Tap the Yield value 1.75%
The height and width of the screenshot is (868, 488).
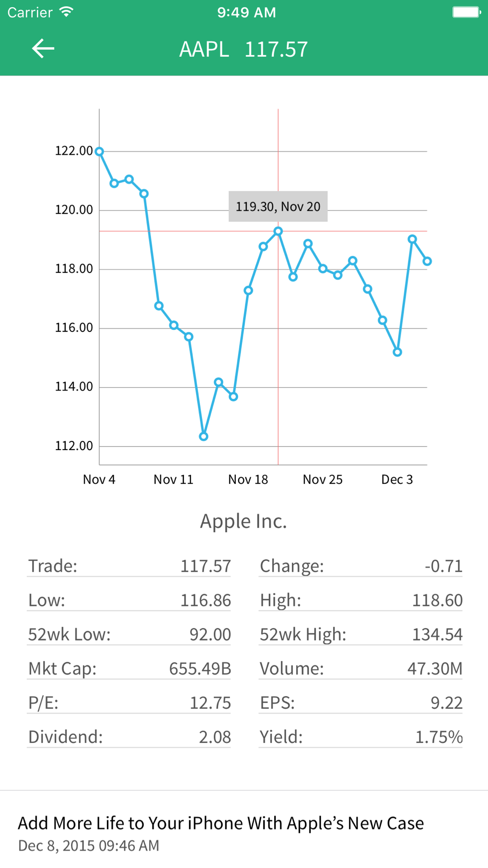438,737
